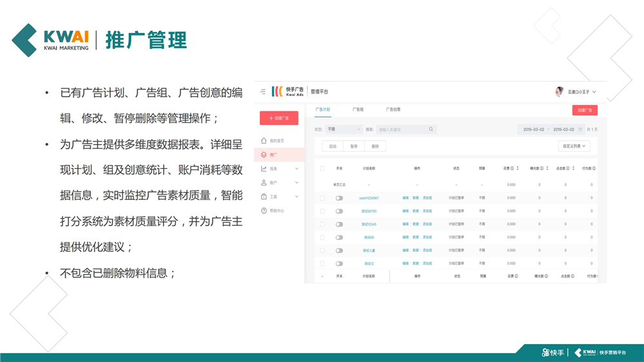Viewport: 644px width, 362px height.
Task: Open the 状态 不限 dropdown
Action: tap(344, 129)
